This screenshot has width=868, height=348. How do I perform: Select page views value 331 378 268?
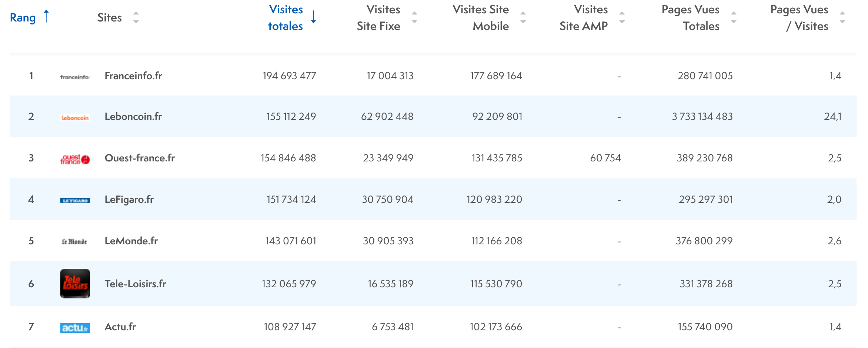pos(706,284)
